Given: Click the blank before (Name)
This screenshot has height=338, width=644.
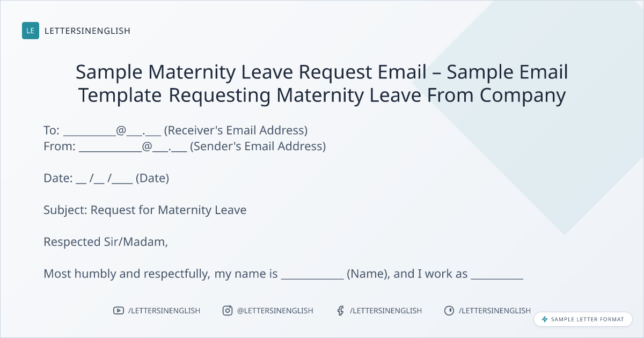Looking at the screenshot, I should click(312, 275).
